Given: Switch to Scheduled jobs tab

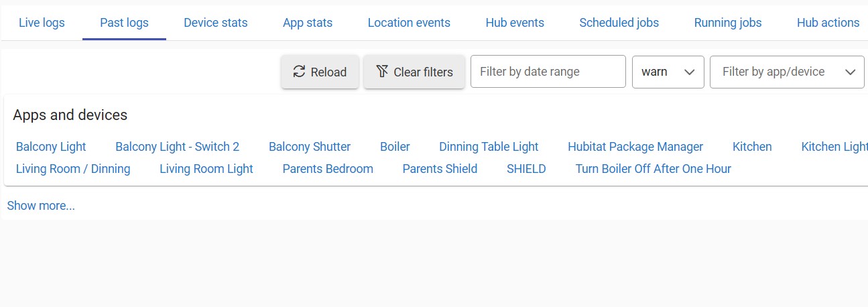Looking at the screenshot, I should pyautogui.click(x=619, y=23).
